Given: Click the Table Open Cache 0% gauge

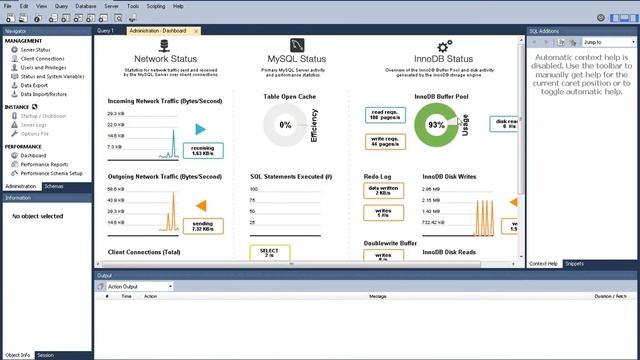Looking at the screenshot, I should click(285, 125).
